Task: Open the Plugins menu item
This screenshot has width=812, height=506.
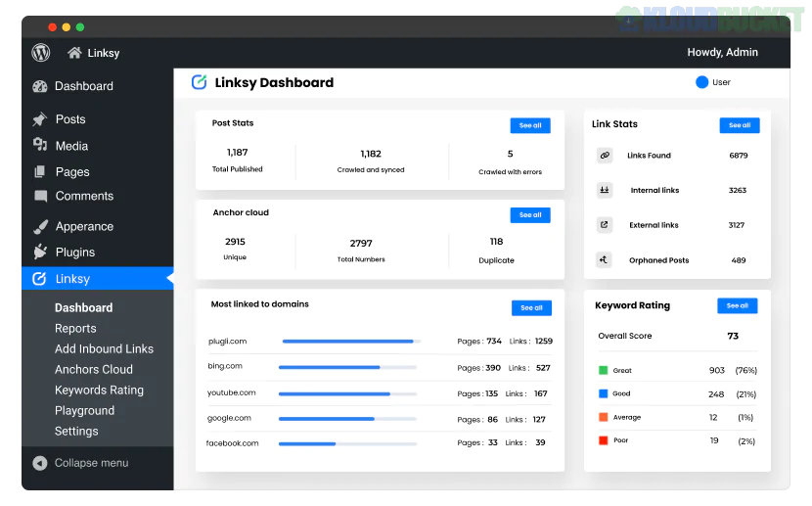Action: click(75, 253)
